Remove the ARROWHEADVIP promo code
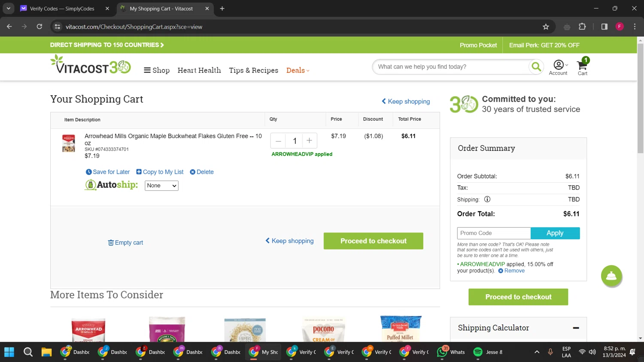The height and width of the screenshot is (362, 644). [x=511, y=271]
